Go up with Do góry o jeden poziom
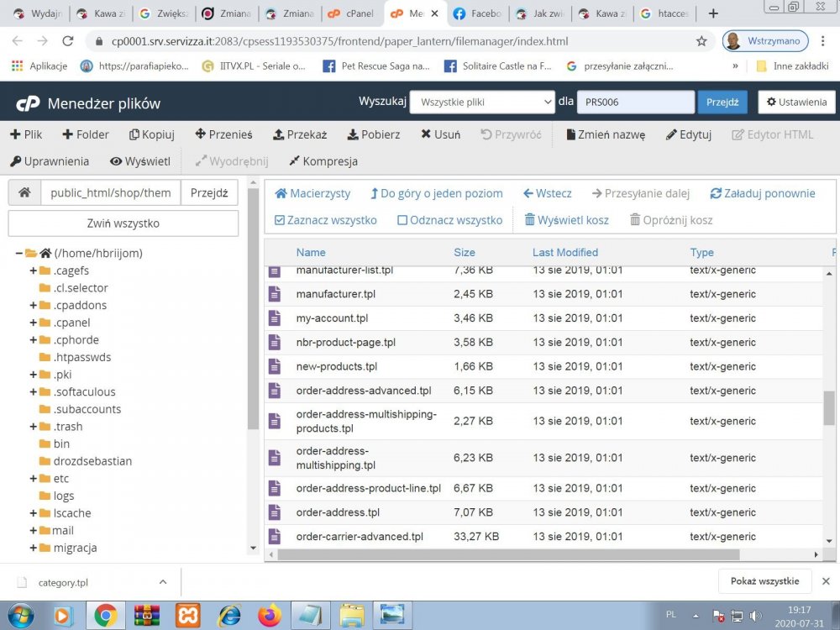This screenshot has height=630, width=840. (x=437, y=193)
